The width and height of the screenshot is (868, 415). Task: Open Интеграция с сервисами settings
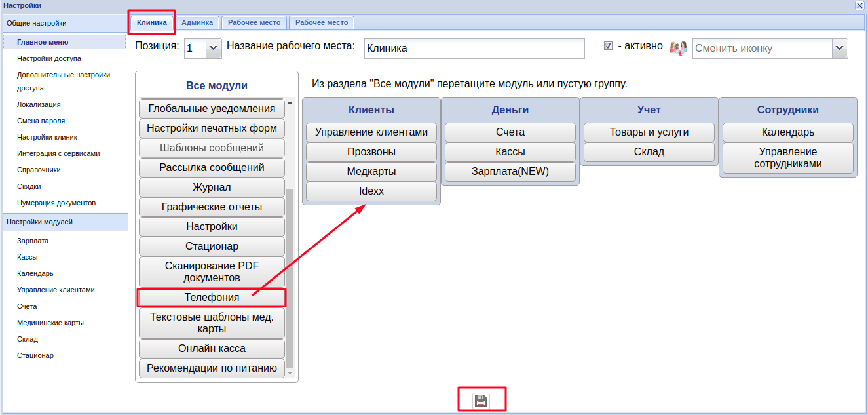[58, 153]
